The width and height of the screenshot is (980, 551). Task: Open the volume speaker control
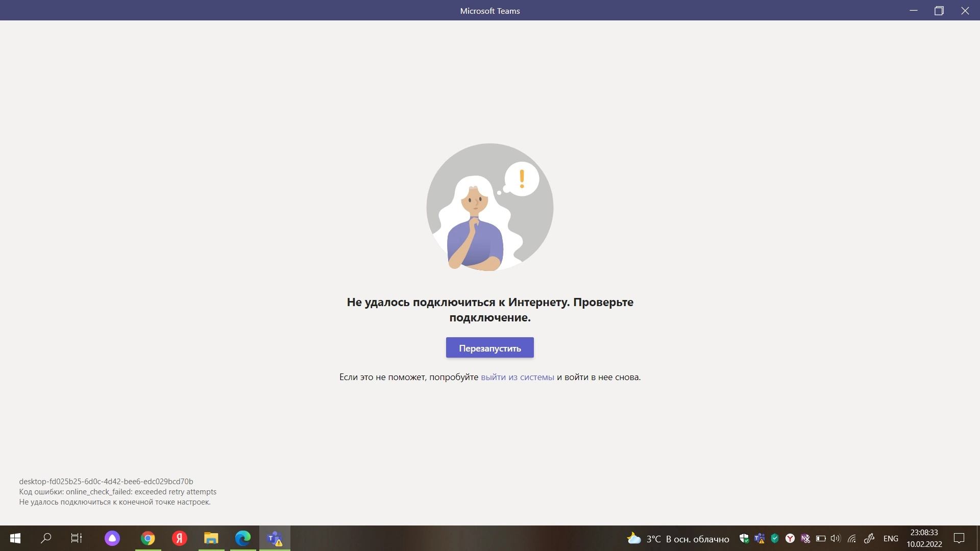click(x=836, y=538)
